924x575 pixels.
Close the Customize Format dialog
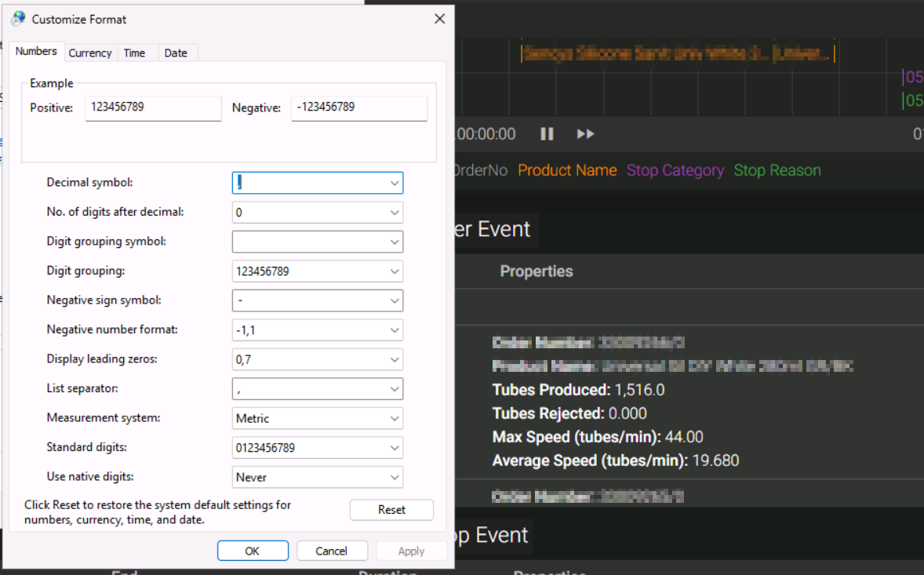[x=439, y=19]
